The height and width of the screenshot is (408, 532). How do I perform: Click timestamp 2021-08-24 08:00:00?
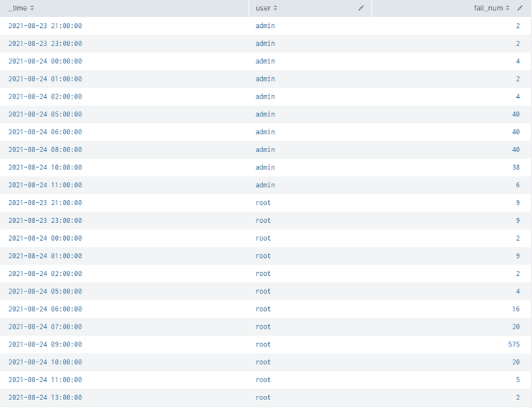(x=45, y=149)
